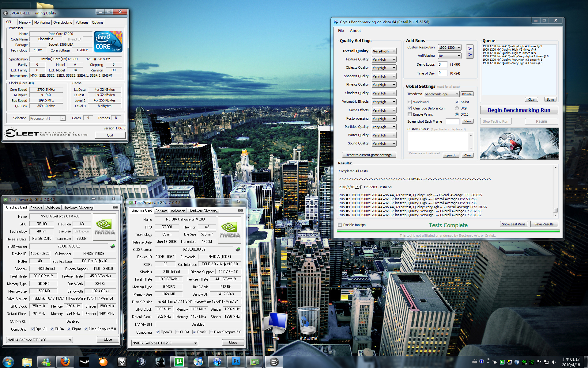Open GTX 280 card selector dropdown
The image size is (588, 368).
tap(165, 343)
